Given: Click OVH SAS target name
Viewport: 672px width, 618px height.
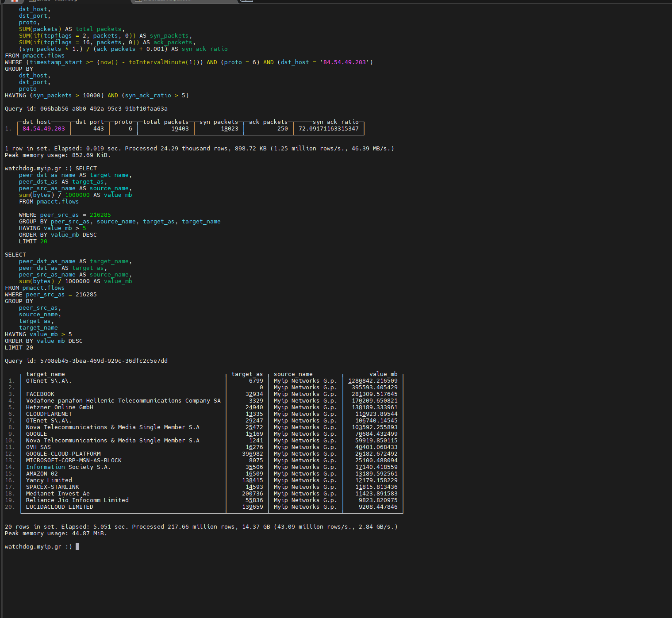Looking at the screenshot, I should click(x=38, y=447).
